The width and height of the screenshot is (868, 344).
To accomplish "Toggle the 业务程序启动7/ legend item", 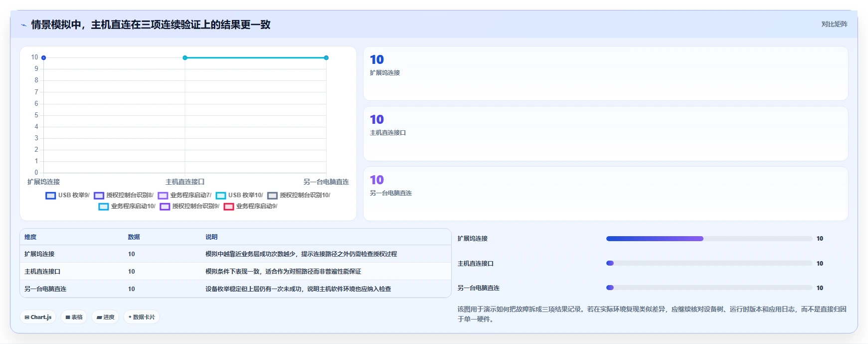I will (185, 195).
